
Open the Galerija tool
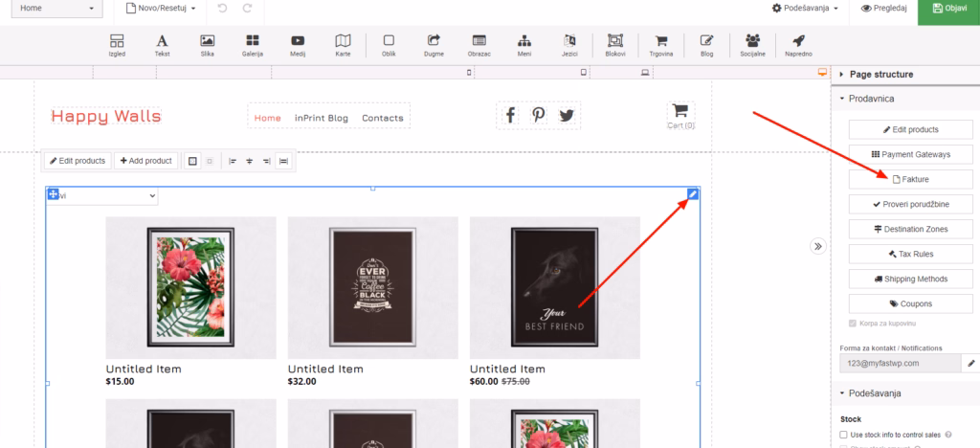point(253,45)
